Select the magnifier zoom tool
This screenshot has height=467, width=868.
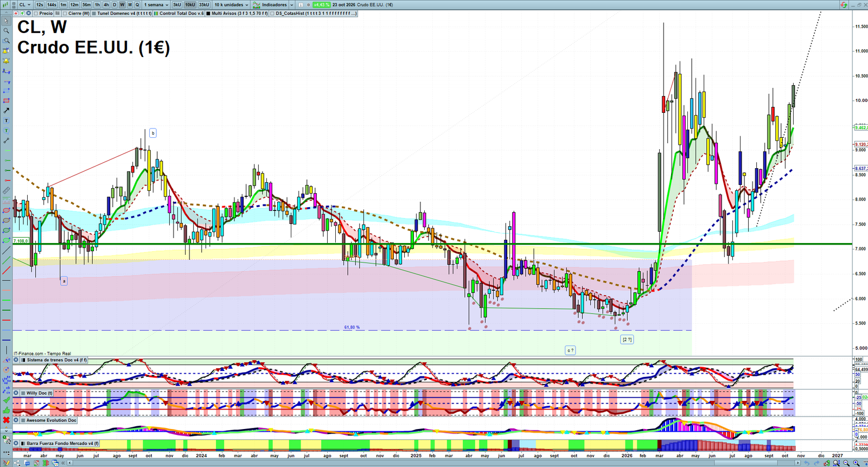[6, 31]
